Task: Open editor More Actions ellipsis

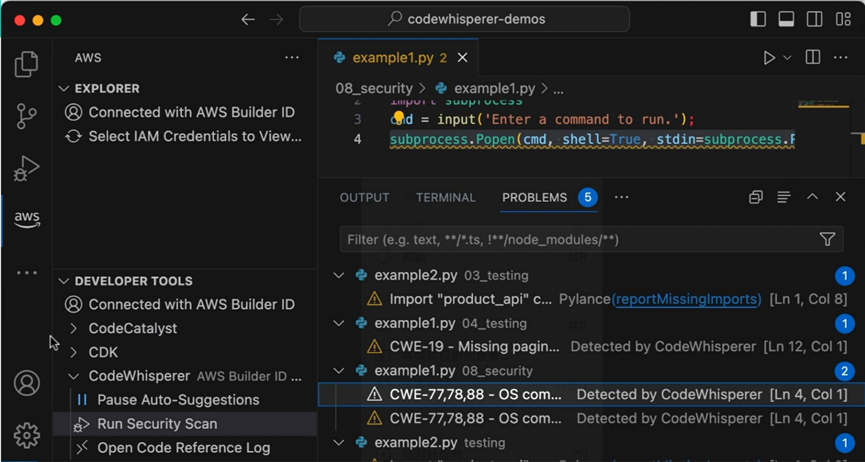Action: (x=840, y=57)
